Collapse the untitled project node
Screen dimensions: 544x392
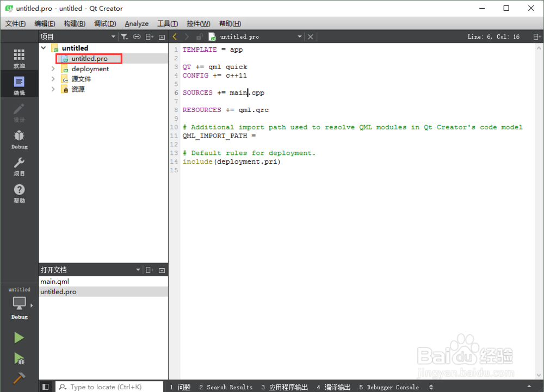click(44, 48)
